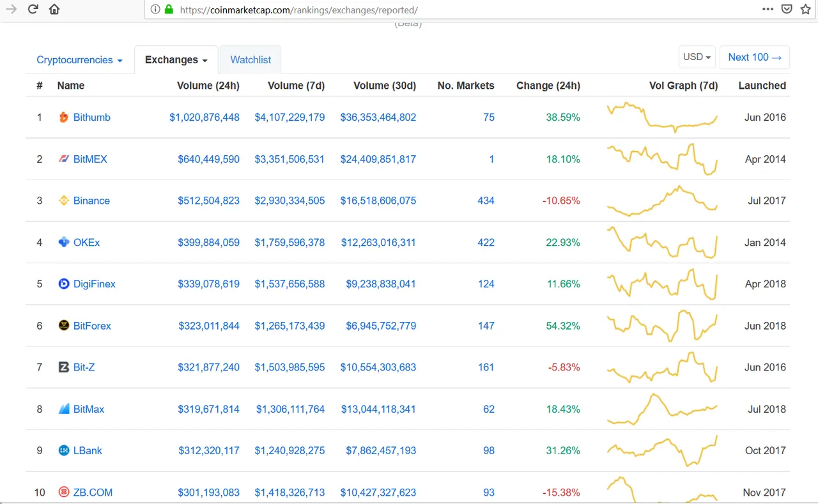818x504 pixels.
Task: Click BitForex 24h change 54.32%
Action: point(563,326)
